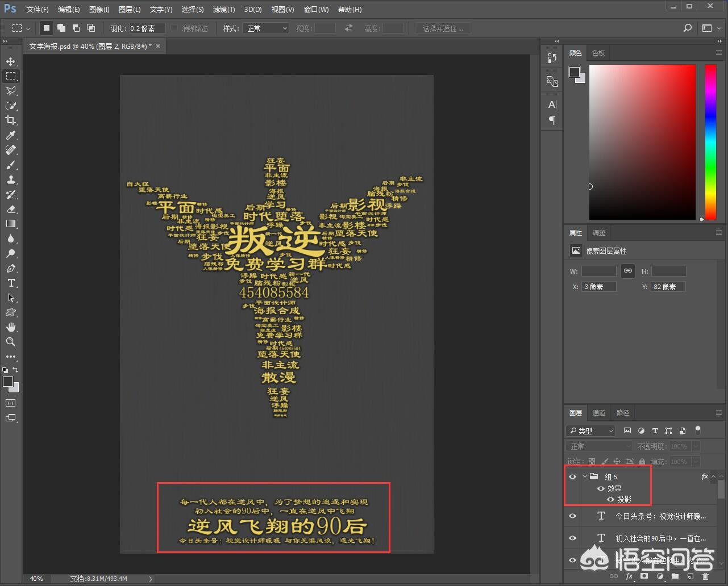Select the Move tool
The image size is (728, 586).
11,61
